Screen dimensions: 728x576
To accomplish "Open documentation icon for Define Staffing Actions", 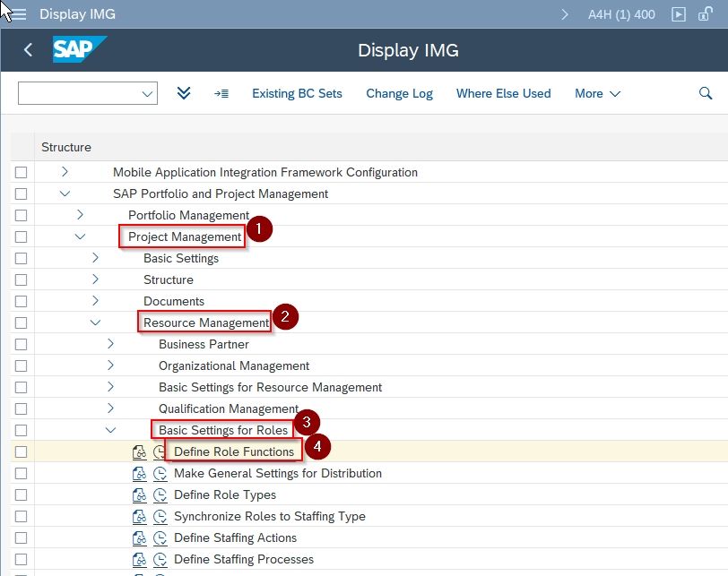I will click(139, 537).
